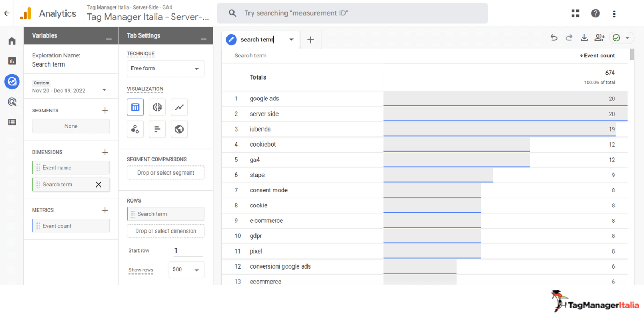Click the Start row input field
Screen dimensions: 644x317
coord(188,250)
